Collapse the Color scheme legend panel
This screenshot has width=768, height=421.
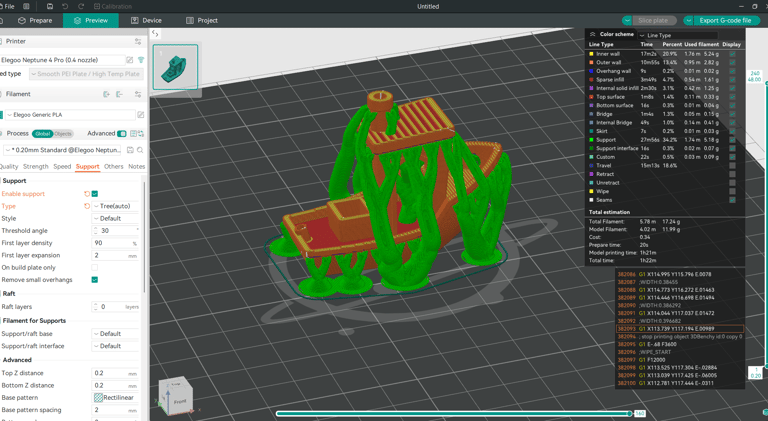(593, 34)
